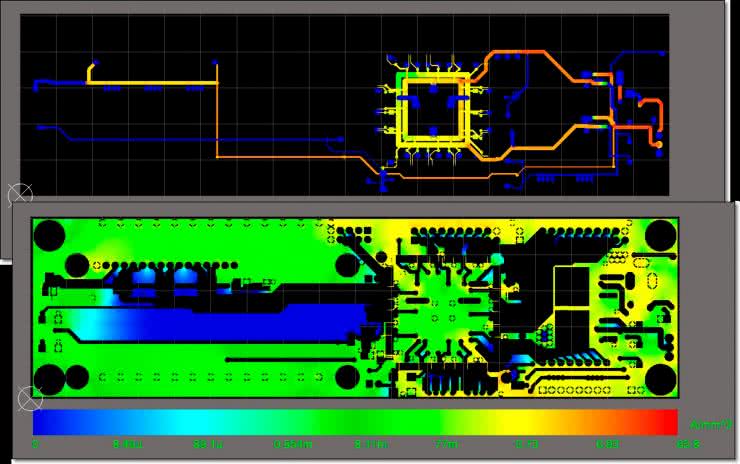This screenshot has height=464, width=740.
Task: Click the origin crosshair marker of the lower density map
Action: [x=29, y=400]
